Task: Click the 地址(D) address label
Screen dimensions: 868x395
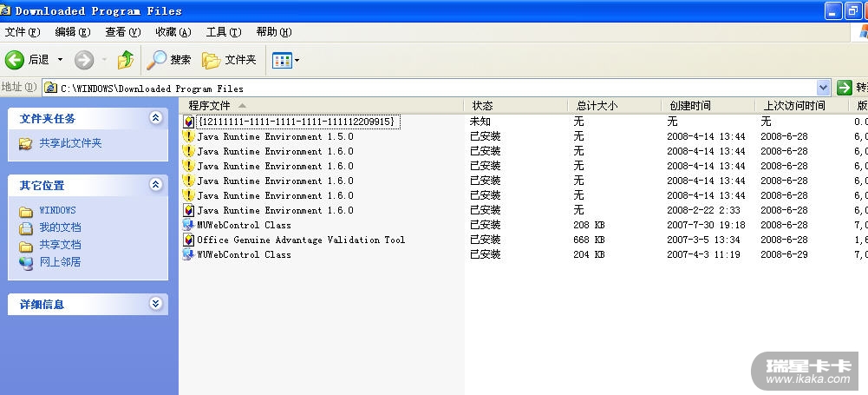Action: 19,88
